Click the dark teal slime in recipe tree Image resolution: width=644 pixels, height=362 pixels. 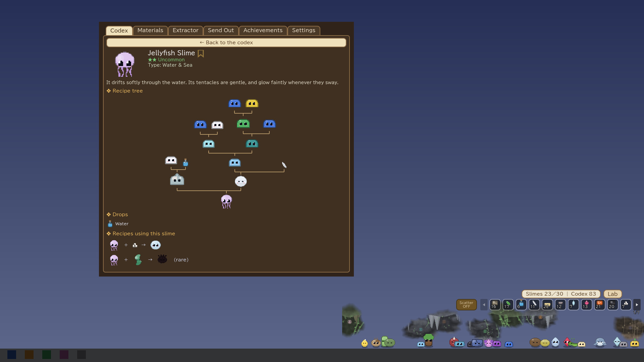252,144
